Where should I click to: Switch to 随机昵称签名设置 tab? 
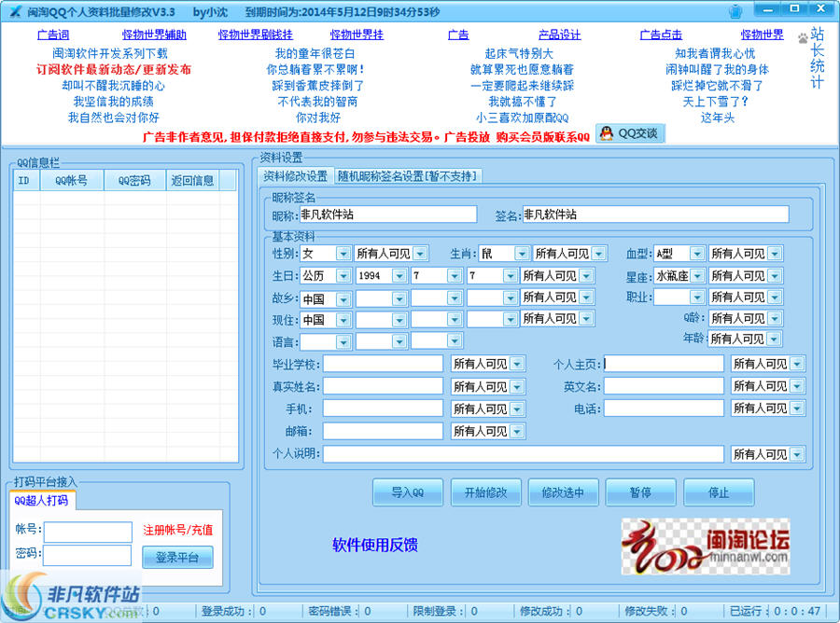pos(407,176)
